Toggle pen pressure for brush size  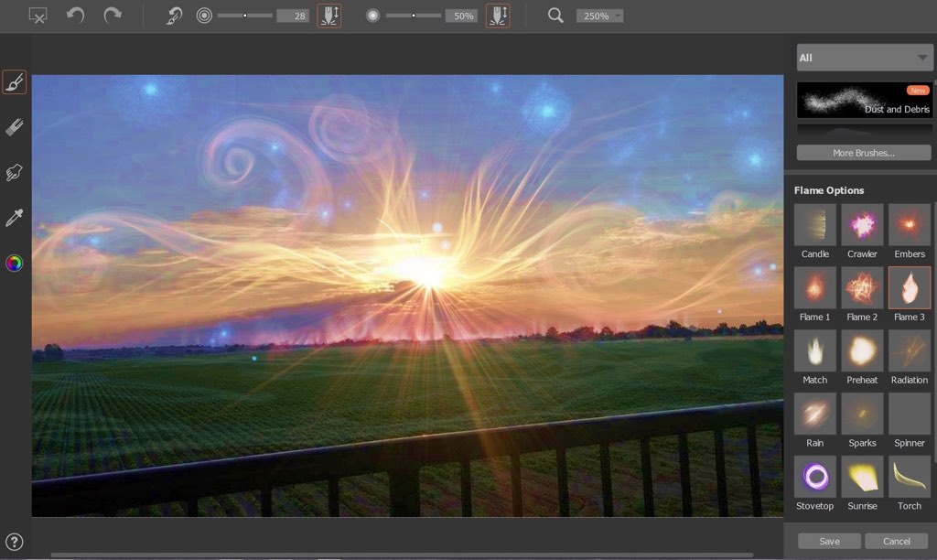[328, 16]
